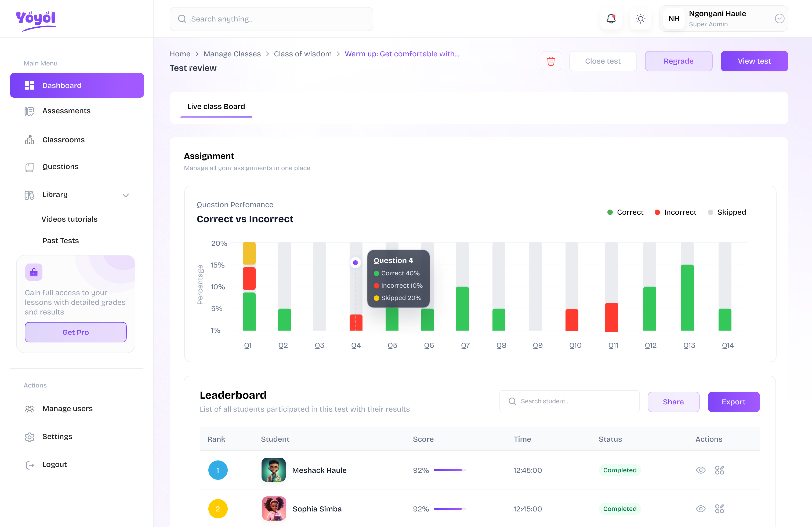Expand the Library menu chevron
Viewport: 812px width, 527px height.
point(126,195)
